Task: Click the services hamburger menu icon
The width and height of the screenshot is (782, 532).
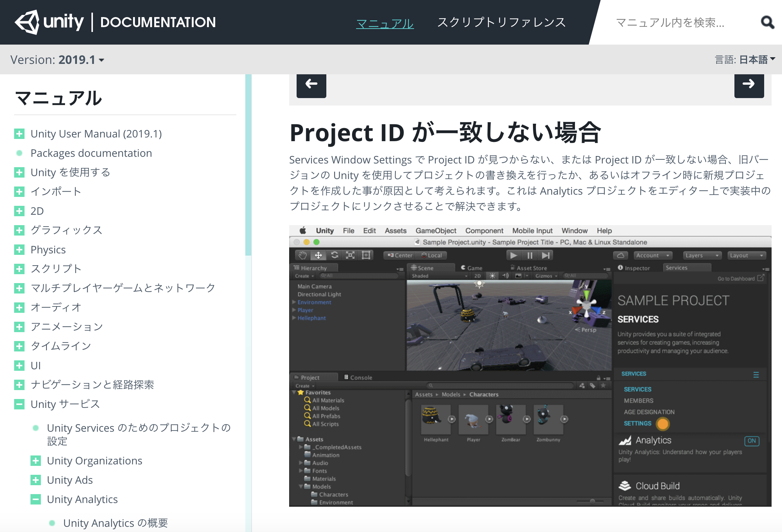Action: [x=756, y=374]
